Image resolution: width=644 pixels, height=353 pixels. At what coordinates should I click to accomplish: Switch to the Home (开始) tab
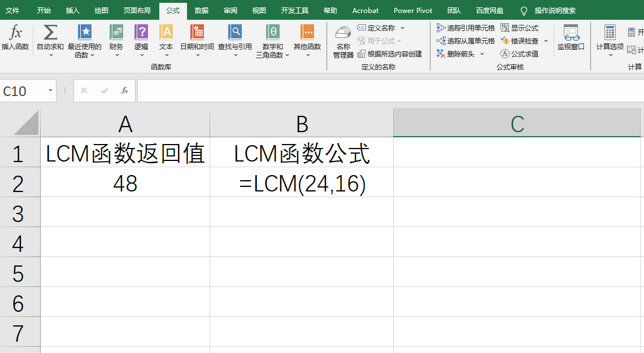click(x=43, y=10)
